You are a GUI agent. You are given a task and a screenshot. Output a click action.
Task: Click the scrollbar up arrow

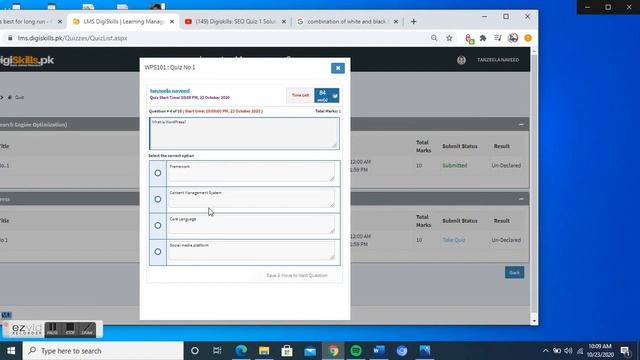pos(534,51)
